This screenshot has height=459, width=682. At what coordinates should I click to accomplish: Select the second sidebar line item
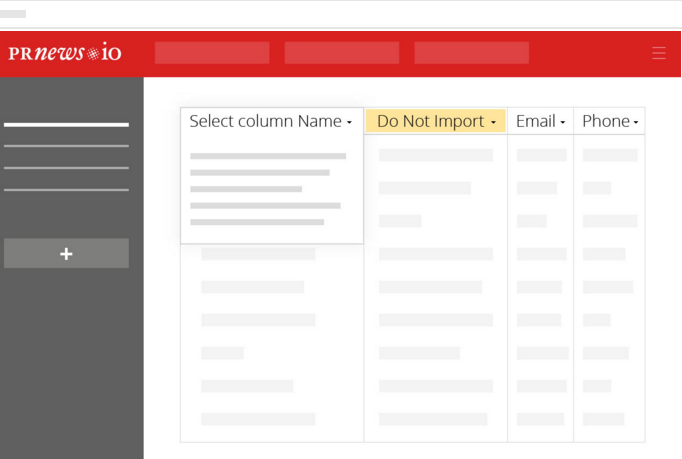coord(66,146)
